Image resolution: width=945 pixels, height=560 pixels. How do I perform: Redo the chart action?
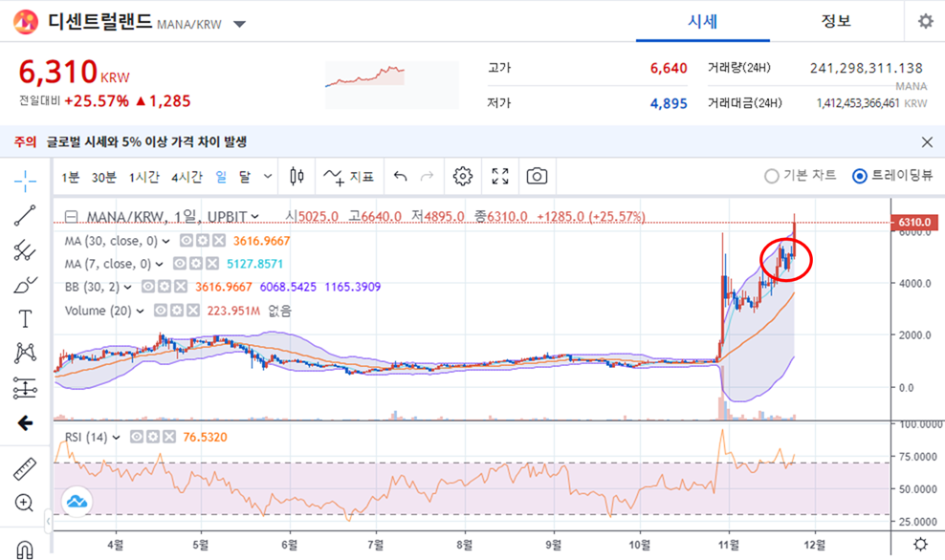tap(427, 177)
